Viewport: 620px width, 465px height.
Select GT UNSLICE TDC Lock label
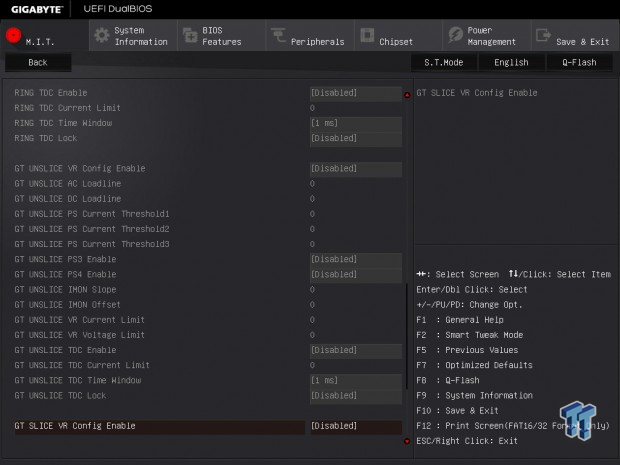coord(60,396)
